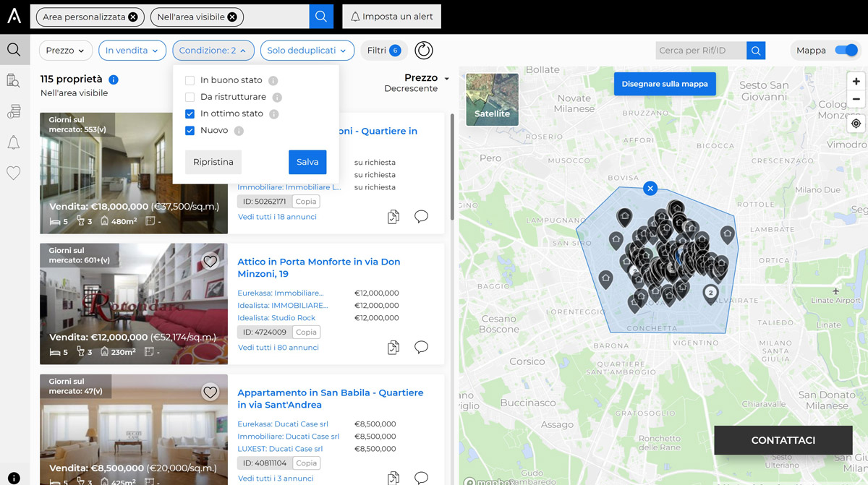Open the In vendita filter dropdown
This screenshot has width=868, height=485.
[x=133, y=51]
